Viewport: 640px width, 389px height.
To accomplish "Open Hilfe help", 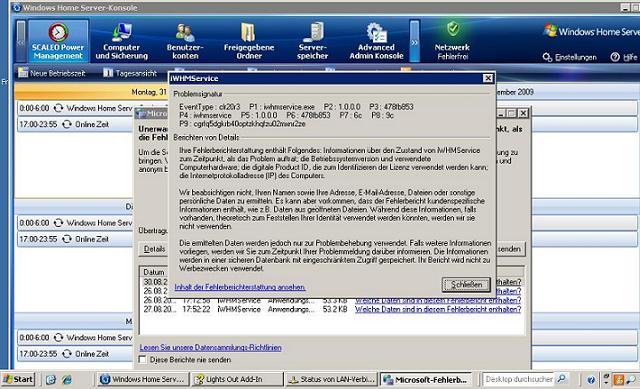I will [x=624, y=57].
